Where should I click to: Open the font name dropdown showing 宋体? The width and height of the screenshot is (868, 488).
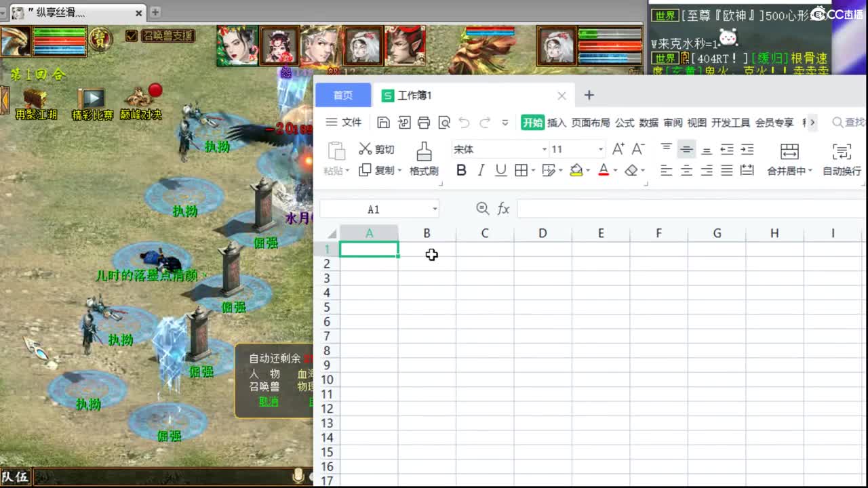click(x=544, y=149)
